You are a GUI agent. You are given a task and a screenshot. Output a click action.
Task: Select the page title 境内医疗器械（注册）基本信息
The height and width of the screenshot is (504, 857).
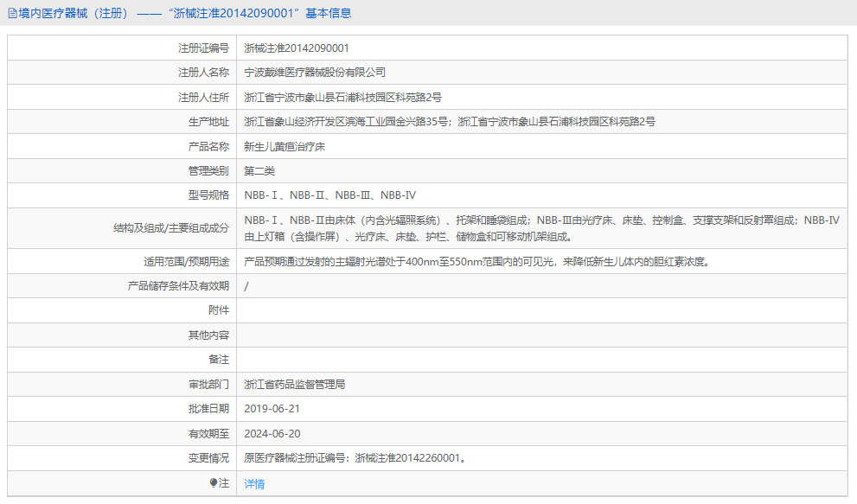(x=185, y=13)
